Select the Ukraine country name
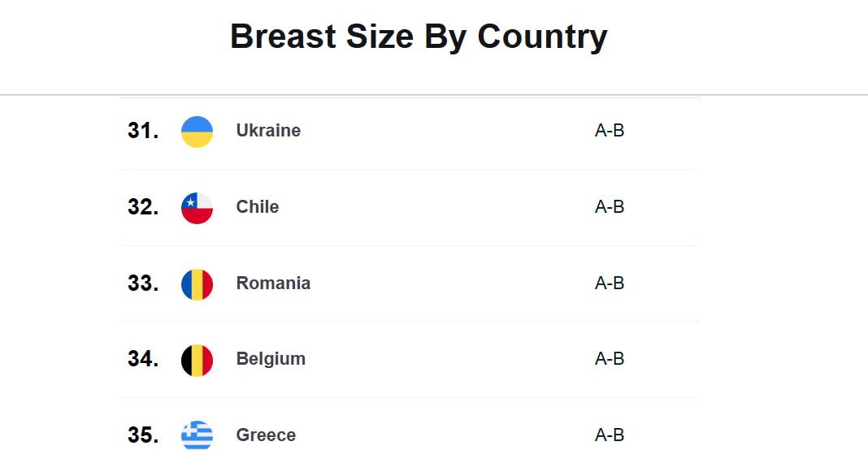 (x=268, y=131)
